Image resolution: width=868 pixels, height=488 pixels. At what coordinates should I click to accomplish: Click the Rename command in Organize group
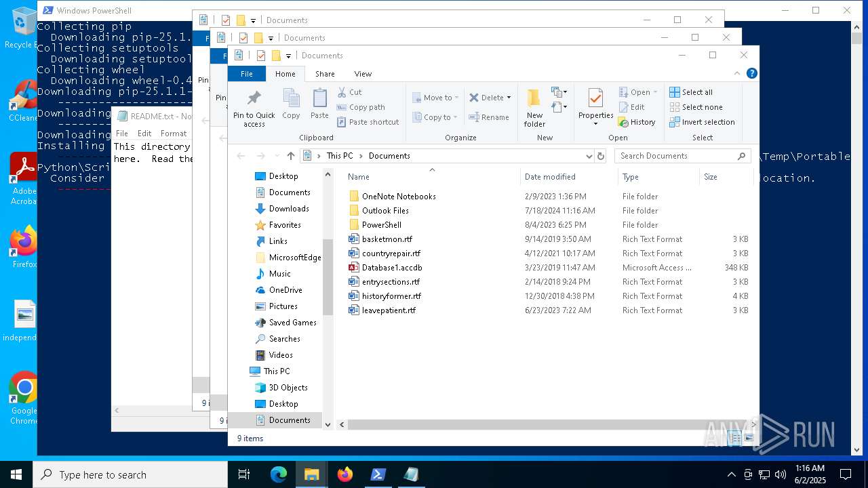[488, 117]
